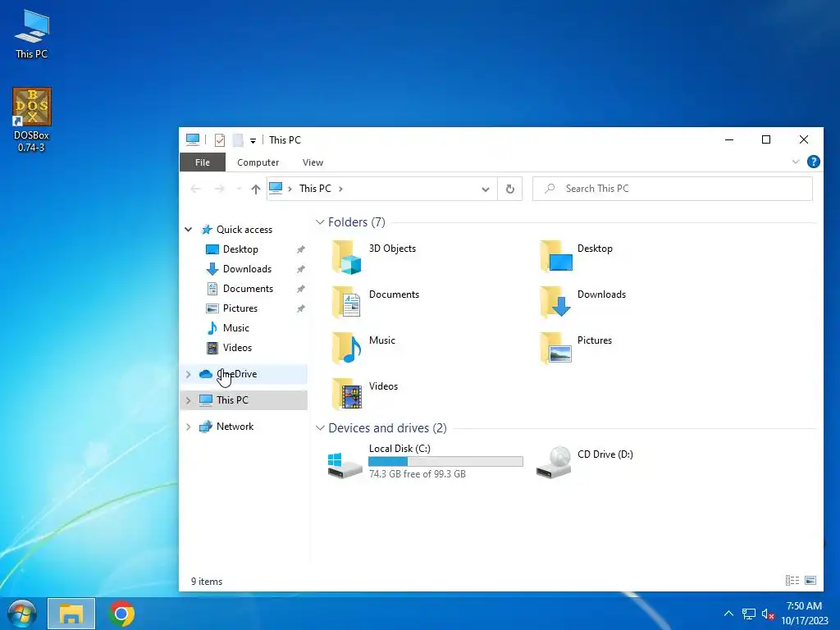This screenshot has width=840, height=630.
Task: Unpin Downloads from Quick access using its pin
Action: (x=300, y=269)
